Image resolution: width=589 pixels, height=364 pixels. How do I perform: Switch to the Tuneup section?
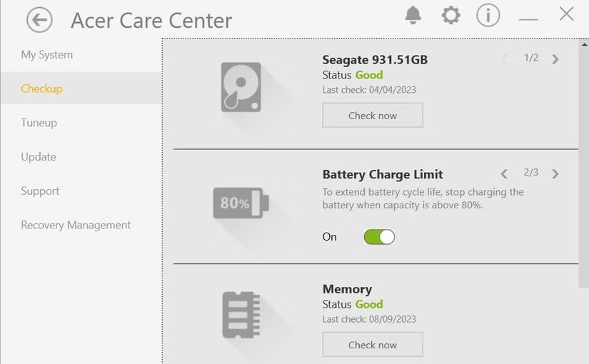click(39, 123)
